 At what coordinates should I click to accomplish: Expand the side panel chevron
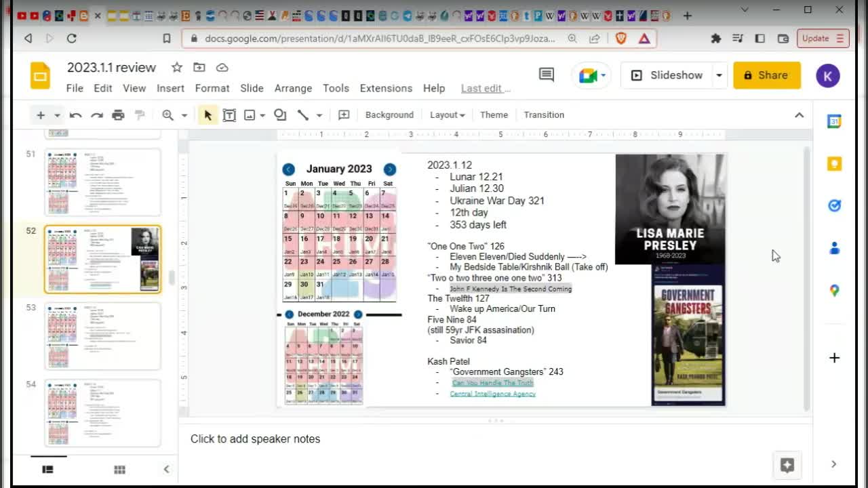(x=833, y=464)
